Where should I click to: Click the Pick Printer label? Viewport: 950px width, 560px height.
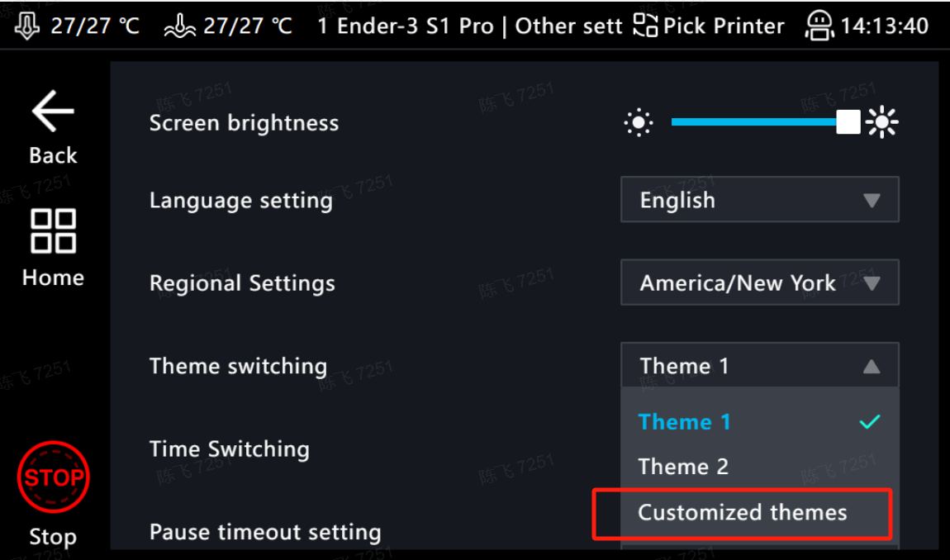(x=724, y=26)
